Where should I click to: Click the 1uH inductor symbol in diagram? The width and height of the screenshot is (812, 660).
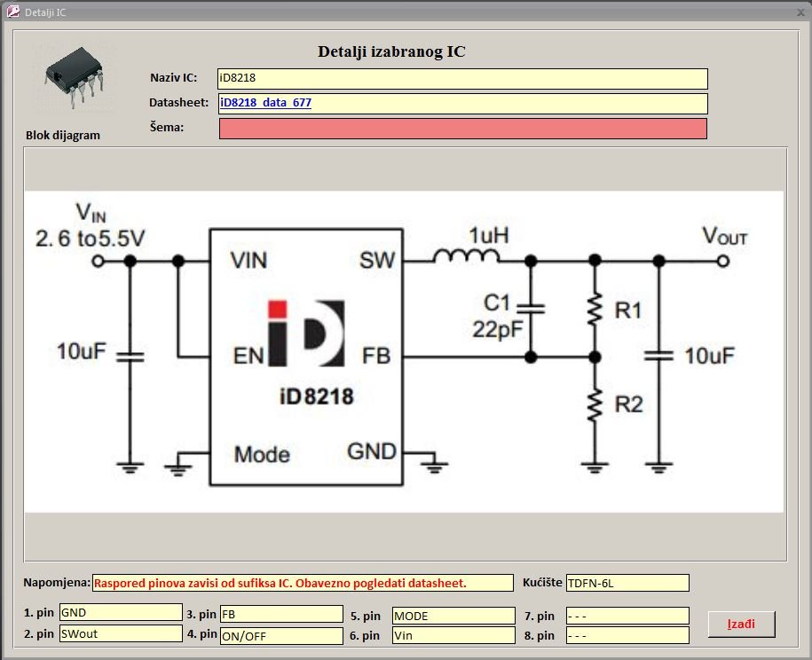466,258
